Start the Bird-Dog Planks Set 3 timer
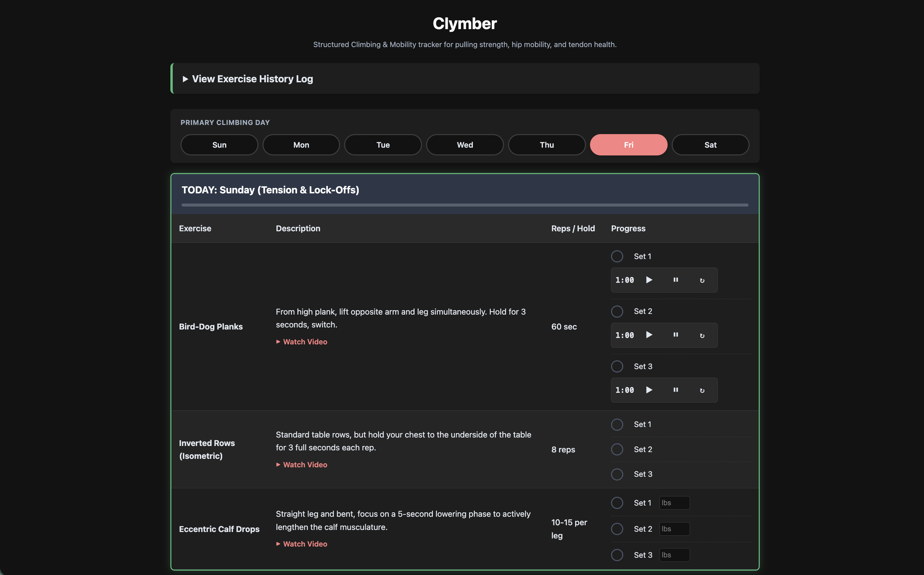Viewport: 924px width, 575px height. (x=649, y=390)
